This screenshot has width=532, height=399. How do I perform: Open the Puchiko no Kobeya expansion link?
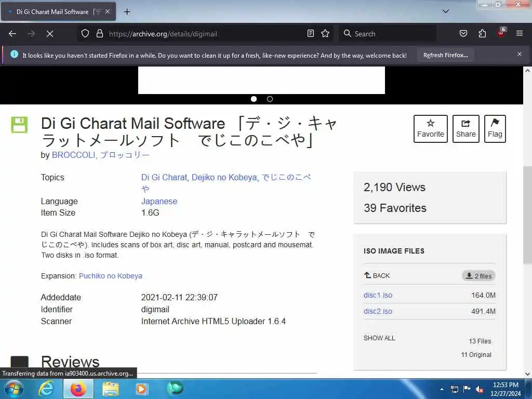tap(111, 276)
